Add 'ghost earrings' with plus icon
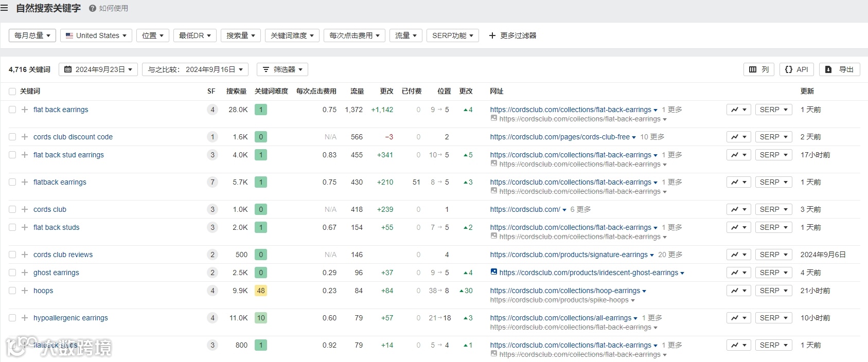 click(x=25, y=273)
